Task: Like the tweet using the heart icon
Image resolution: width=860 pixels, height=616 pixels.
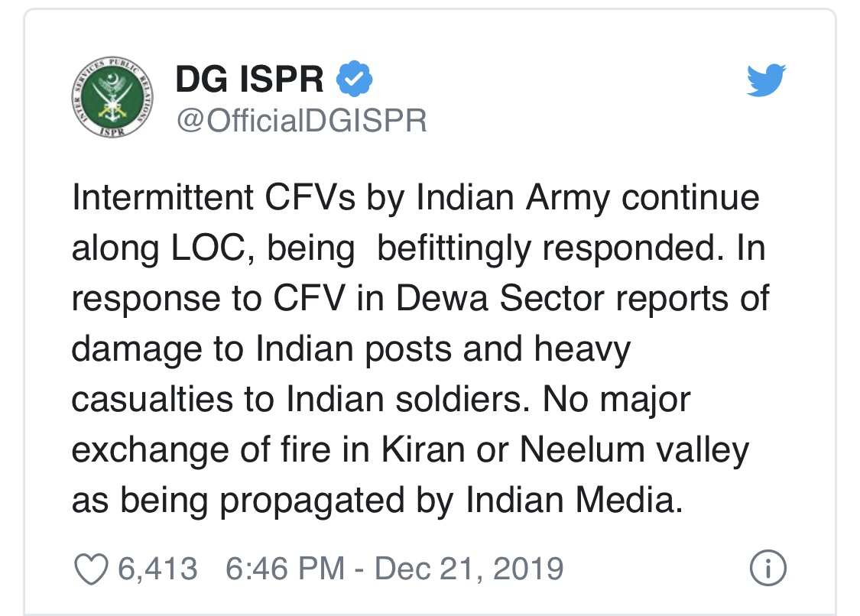Action: tap(91, 569)
